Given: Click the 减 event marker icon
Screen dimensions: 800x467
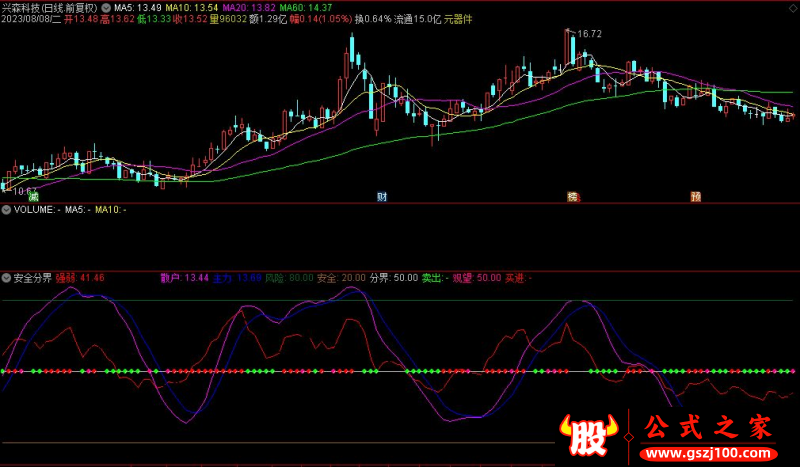Looking at the screenshot, I should (34, 197).
